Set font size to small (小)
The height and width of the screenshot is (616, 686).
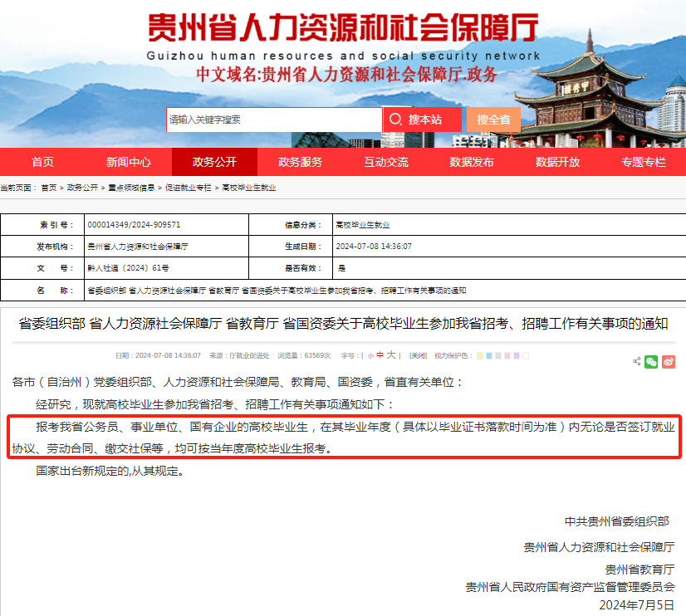[x=370, y=356]
